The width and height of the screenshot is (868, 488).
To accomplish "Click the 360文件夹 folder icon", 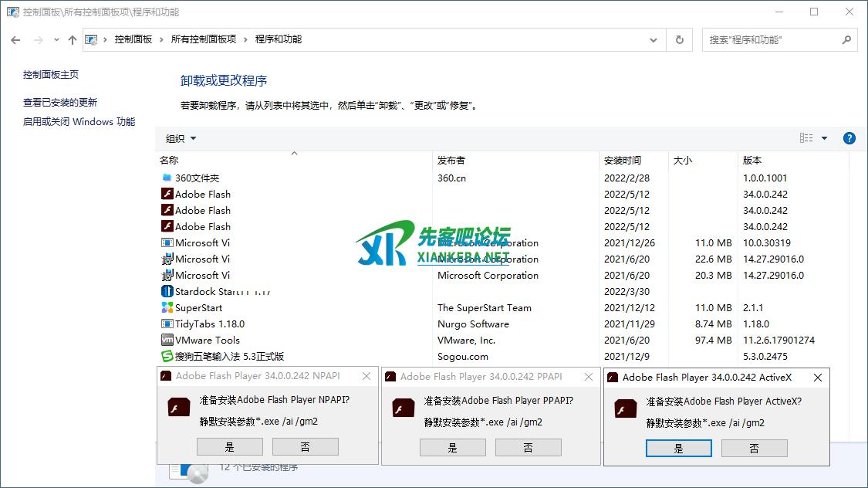I will (167, 178).
